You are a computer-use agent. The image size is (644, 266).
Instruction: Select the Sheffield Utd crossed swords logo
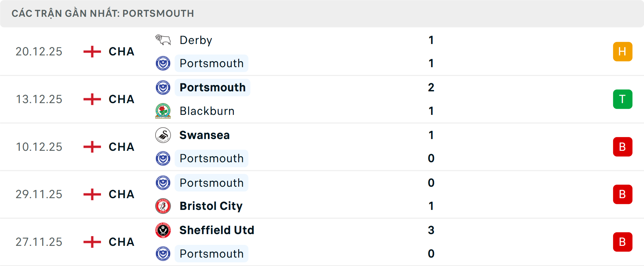pyautogui.click(x=163, y=230)
